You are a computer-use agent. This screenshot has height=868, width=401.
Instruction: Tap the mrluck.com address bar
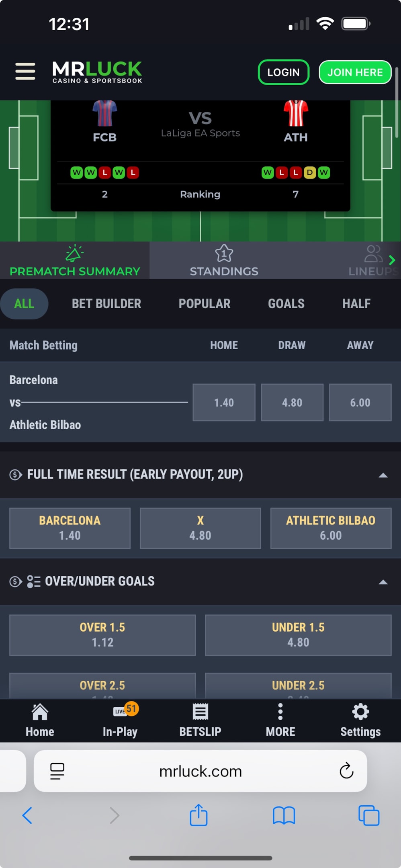[x=200, y=771]
